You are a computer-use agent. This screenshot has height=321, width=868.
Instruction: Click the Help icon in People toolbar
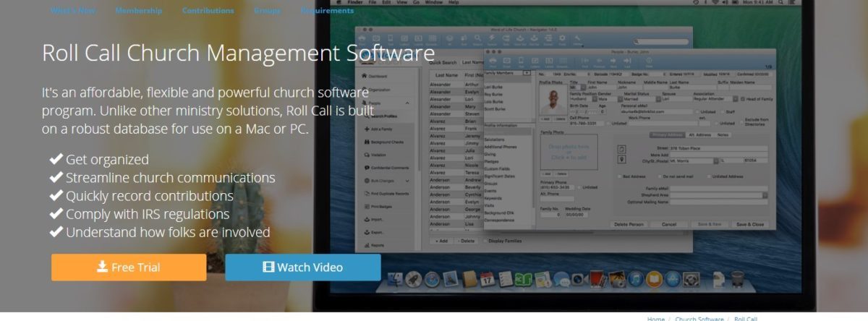point(649,61)
